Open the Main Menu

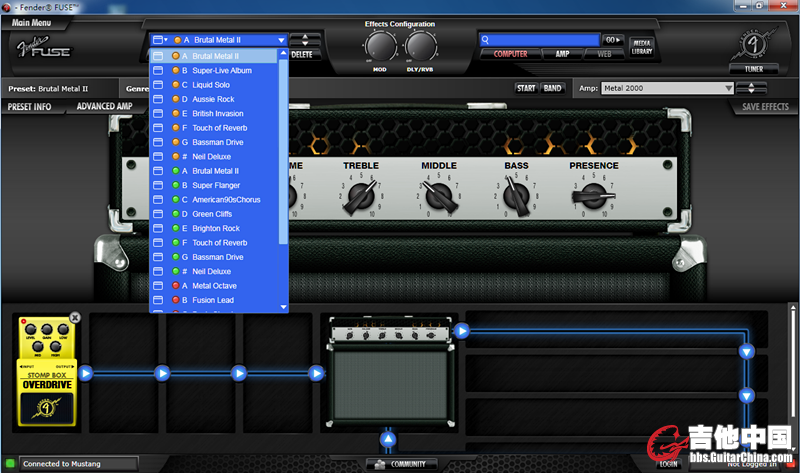point(32,22)
